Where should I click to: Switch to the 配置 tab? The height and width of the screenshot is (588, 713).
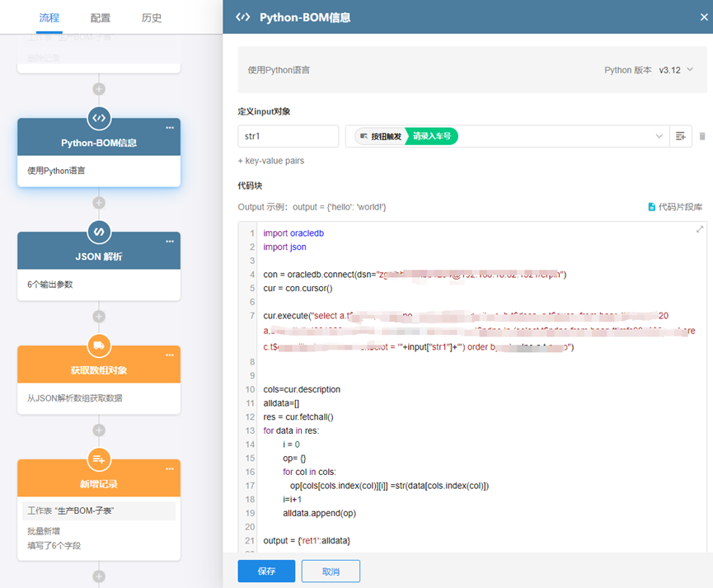tap(99, 17)
